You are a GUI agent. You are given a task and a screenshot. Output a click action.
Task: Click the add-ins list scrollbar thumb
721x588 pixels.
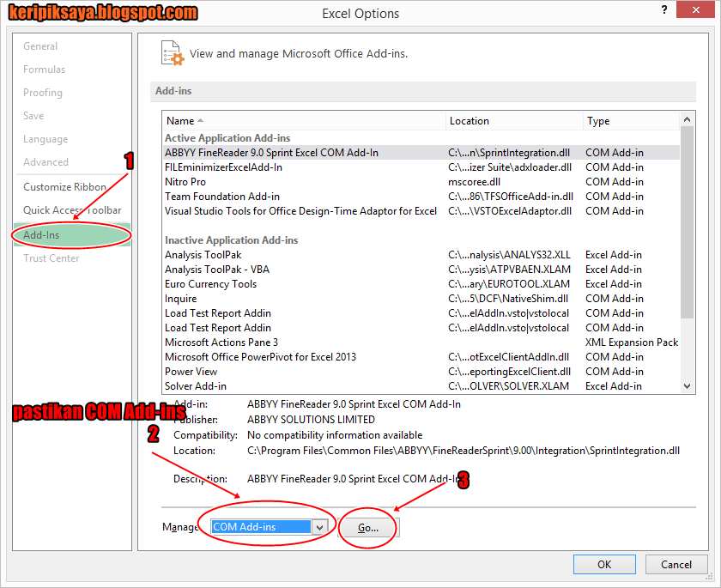click(687, 222)
